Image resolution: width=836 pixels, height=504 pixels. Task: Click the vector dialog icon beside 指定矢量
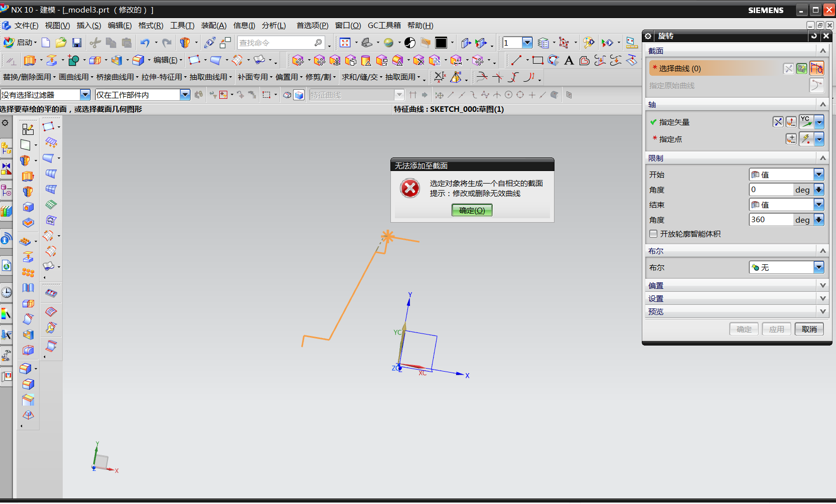[x=791, y=122]
